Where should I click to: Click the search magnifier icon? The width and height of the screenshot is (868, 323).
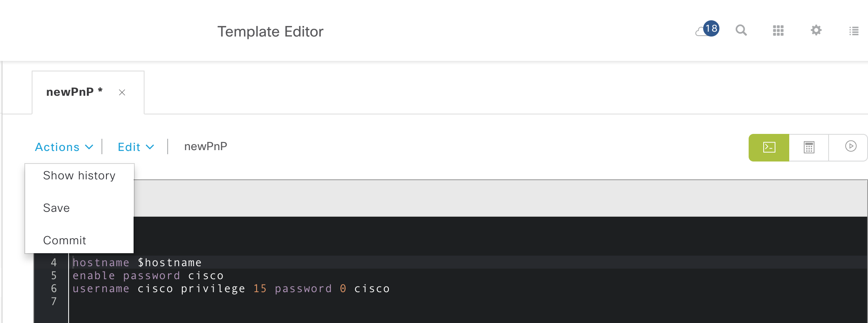click(741, 30)
